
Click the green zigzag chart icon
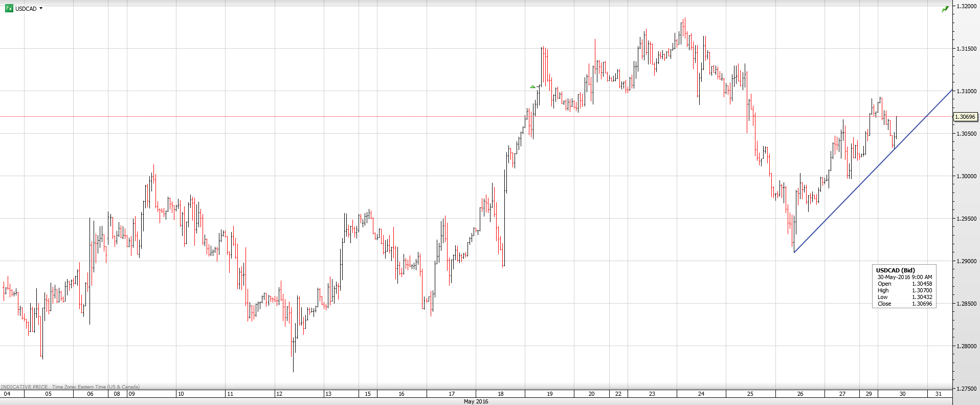coord(945,9)
